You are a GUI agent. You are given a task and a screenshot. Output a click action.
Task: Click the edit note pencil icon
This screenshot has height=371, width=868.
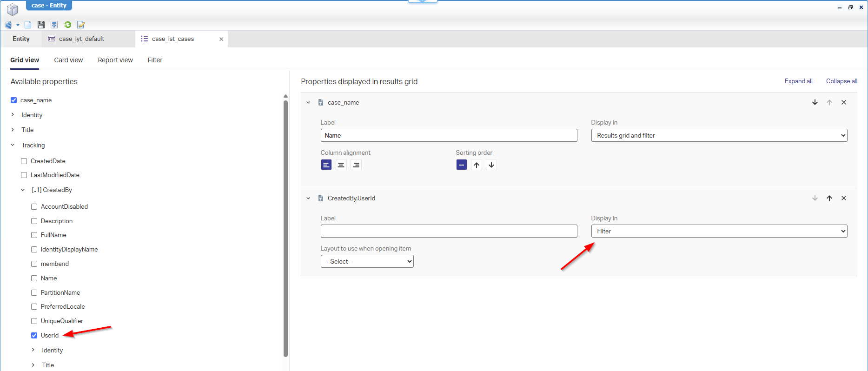point(81,25)
